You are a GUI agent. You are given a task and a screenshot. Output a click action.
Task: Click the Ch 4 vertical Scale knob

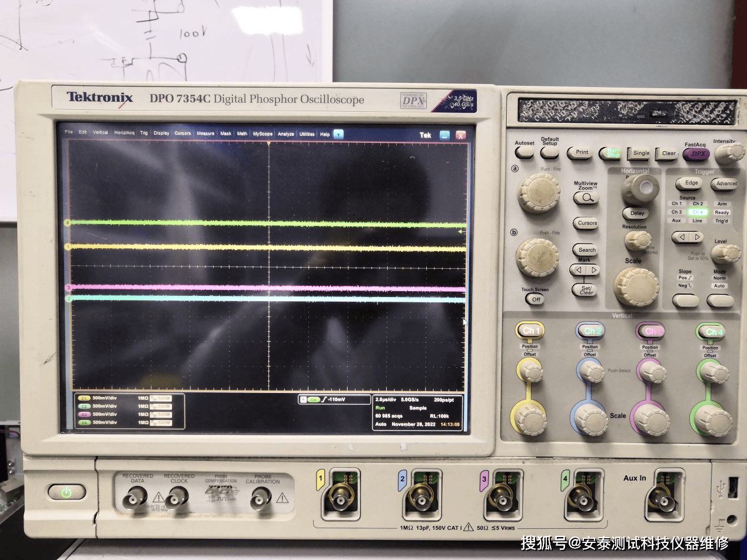pyautogui.click(x=713, y=420)
